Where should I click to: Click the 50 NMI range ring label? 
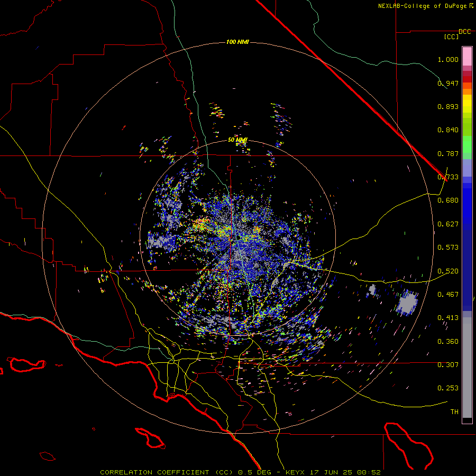(237, 140)
